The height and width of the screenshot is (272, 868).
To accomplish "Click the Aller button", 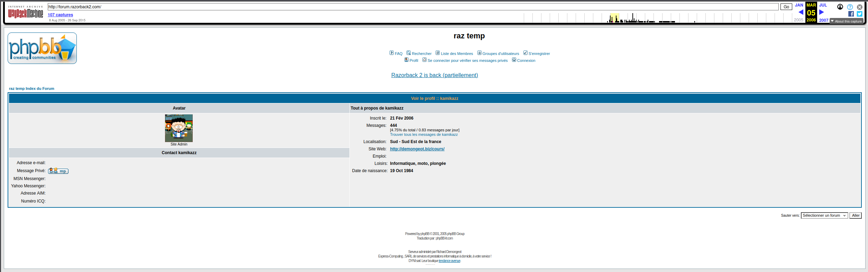I will click(856, 215).
